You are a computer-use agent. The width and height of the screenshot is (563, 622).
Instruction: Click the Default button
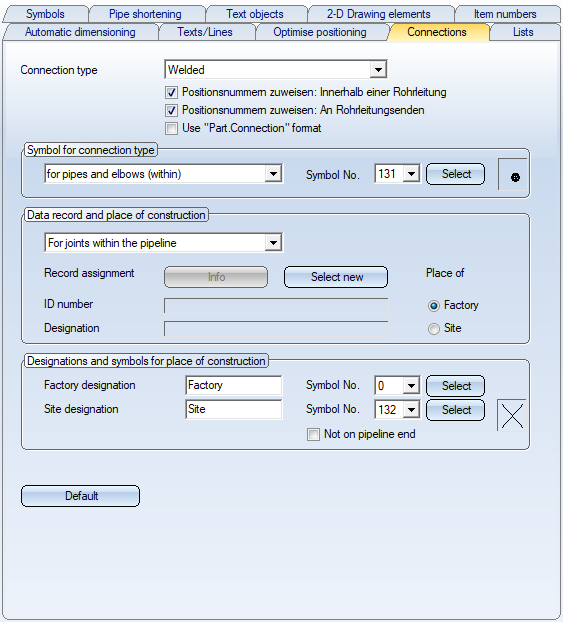81,496
